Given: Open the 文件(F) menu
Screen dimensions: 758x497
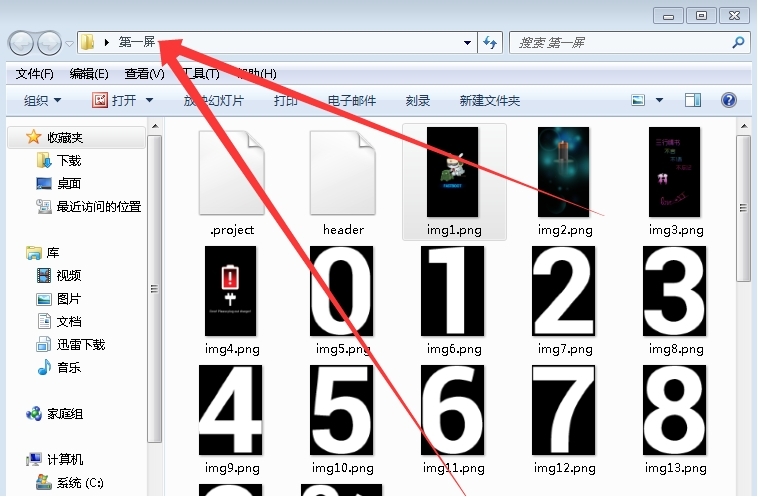Looking at the screenshot, I should pyautogui.click(x=34, y=74).
